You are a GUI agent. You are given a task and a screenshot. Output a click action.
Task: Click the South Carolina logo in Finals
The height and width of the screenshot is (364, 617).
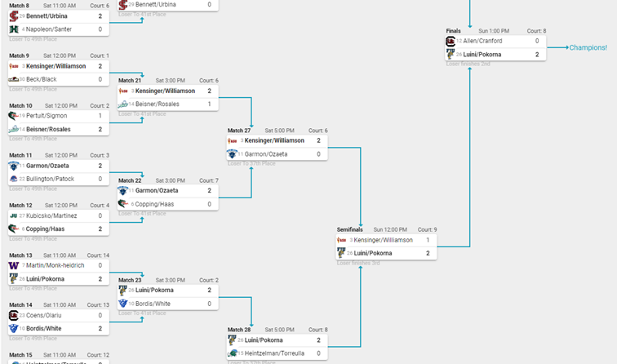click(451, 41)
